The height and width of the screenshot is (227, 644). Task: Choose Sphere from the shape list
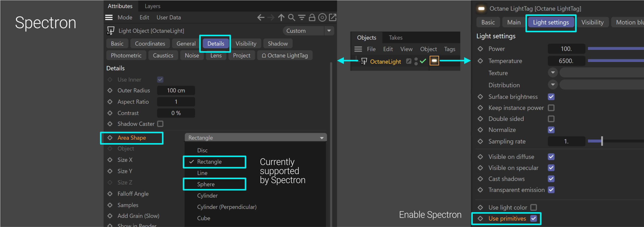point(206,184)
